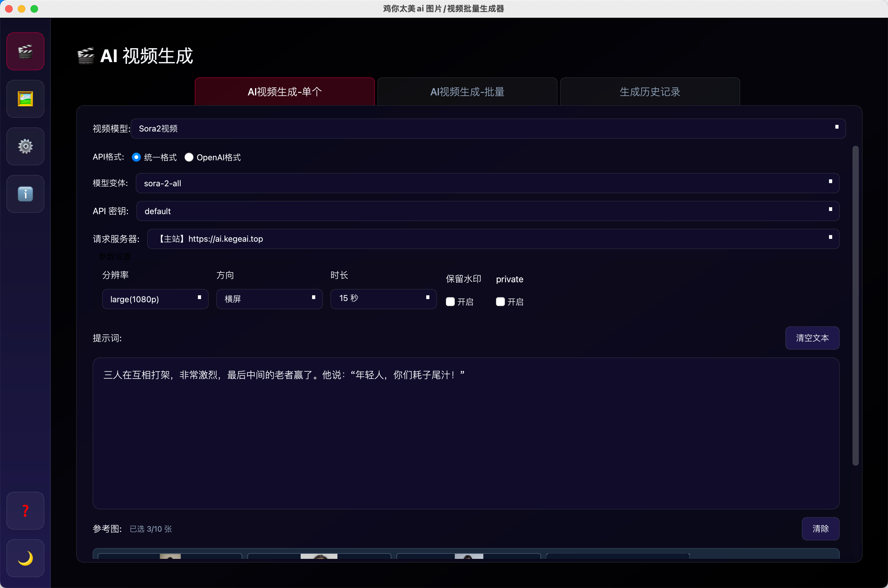
Task: Open the AI image generation panel
Action: (25, 99)
